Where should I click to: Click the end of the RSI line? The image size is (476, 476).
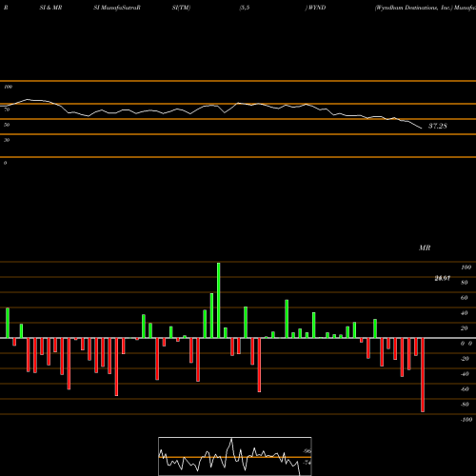click(422, 129)
